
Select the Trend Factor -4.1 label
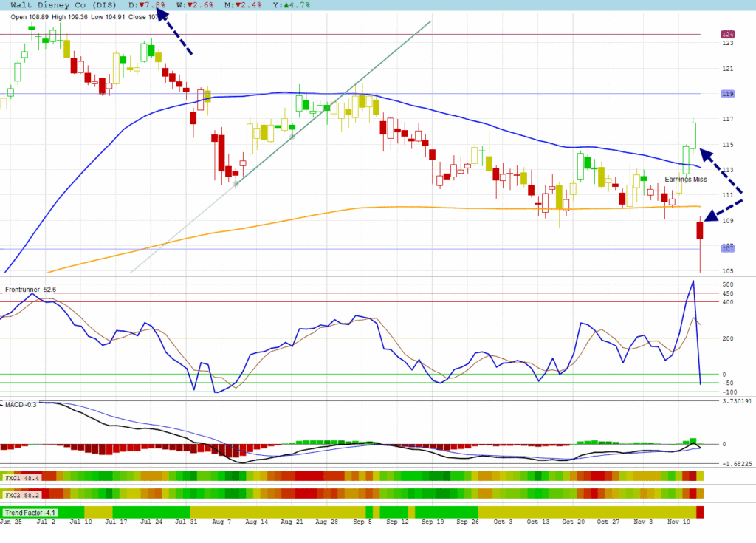coord(31,512)
